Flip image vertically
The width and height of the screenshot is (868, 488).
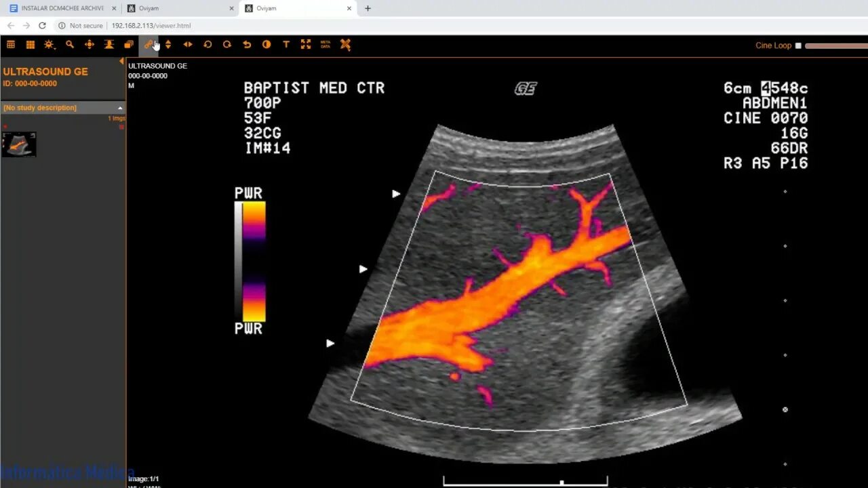point(168,45)
